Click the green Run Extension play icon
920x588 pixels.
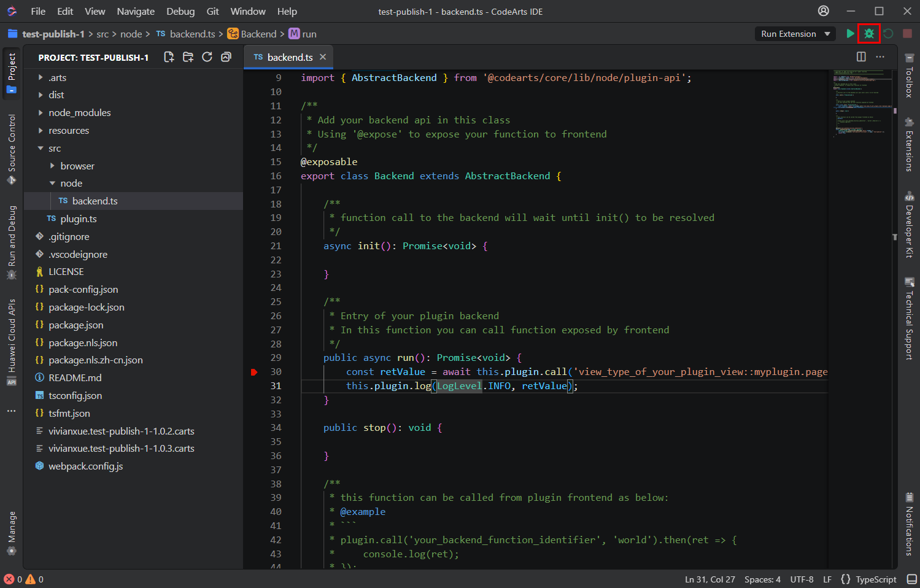tap(850, 34)
